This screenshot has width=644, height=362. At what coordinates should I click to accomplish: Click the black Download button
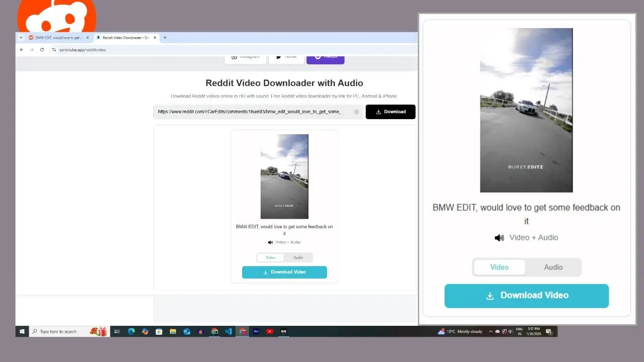(390, 112)
